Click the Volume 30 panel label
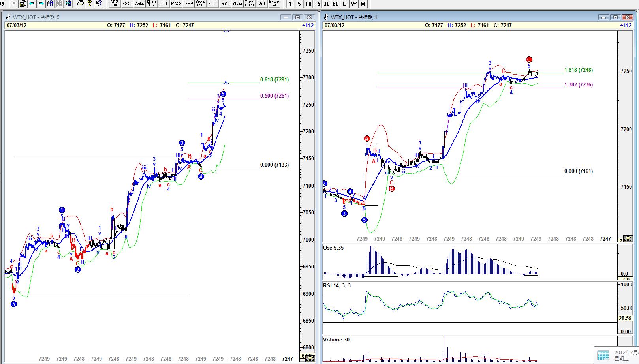The height and width of the screenshot is (364, 639). [x=336, y=340]
